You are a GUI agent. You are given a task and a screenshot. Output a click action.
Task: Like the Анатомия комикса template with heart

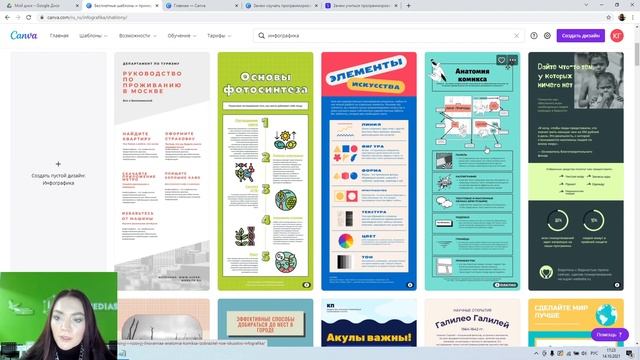pos(501,60)
